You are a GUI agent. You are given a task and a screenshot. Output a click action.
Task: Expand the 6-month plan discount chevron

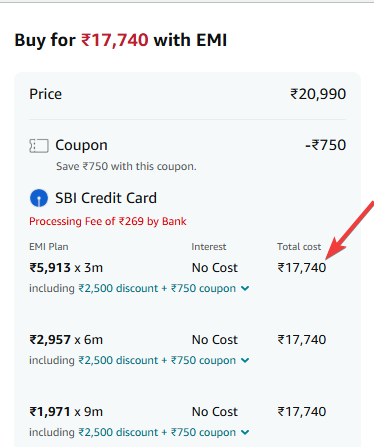245,360
